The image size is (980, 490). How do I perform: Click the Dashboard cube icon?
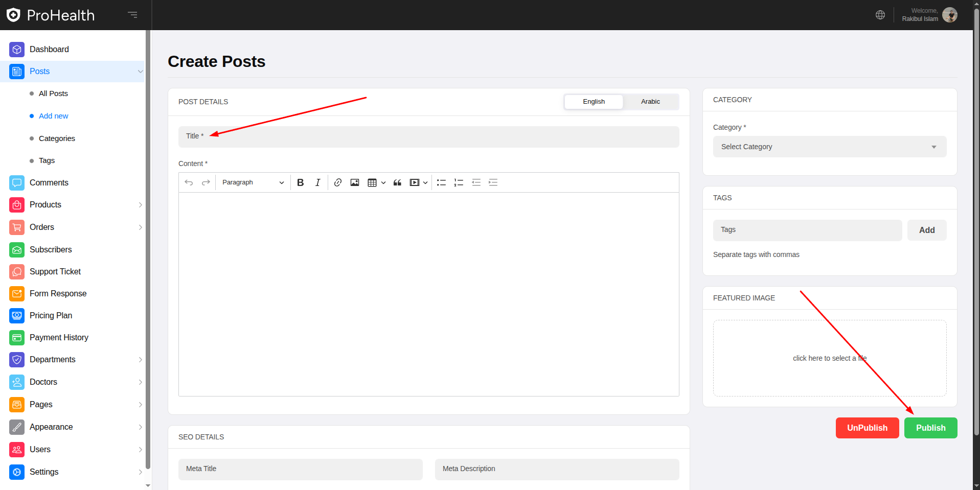click(17, 50)
